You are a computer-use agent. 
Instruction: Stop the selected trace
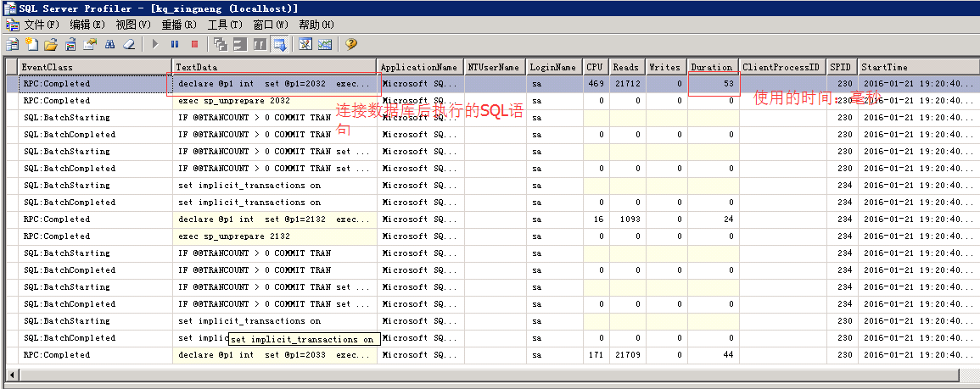coord(194,44)
